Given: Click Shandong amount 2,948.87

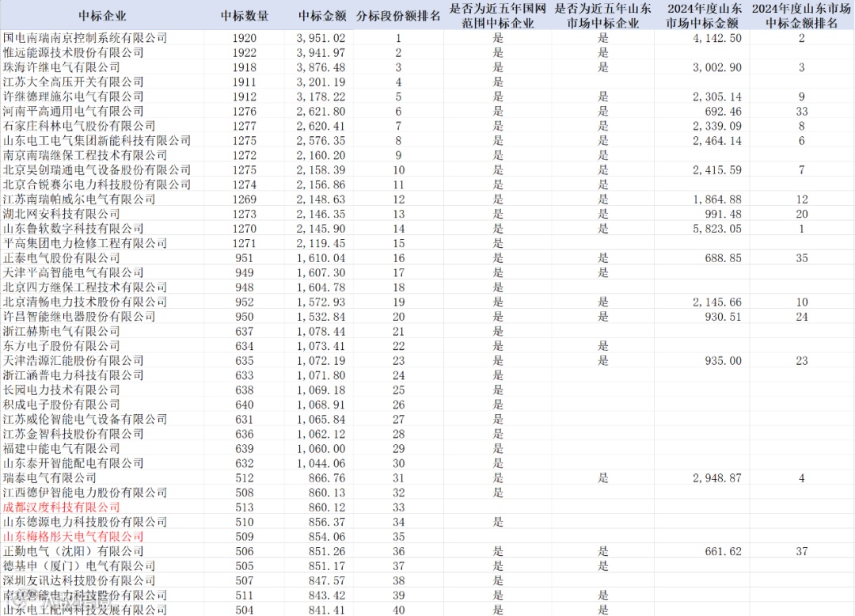Looking at the screenshot, I should (717, 478).
